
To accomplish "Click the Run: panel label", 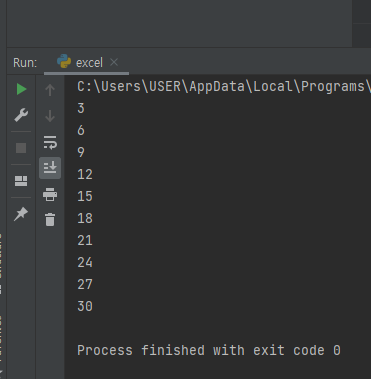I will coord(25,63).
